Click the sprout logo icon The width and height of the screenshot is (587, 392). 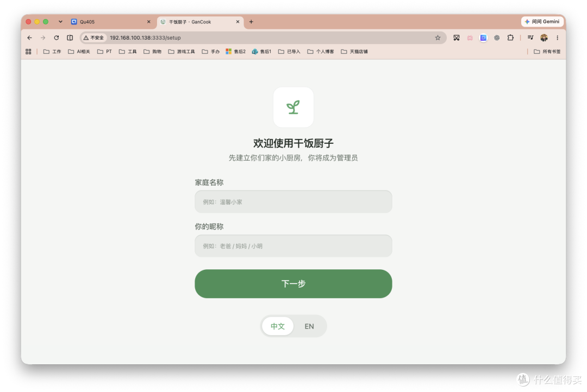point(293,108)
